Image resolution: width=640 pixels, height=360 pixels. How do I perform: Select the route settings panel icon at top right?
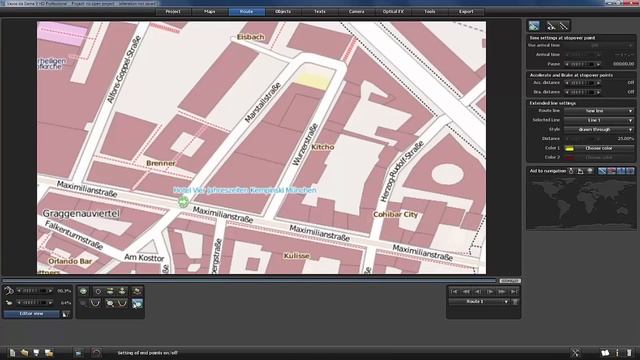[534, 26]
